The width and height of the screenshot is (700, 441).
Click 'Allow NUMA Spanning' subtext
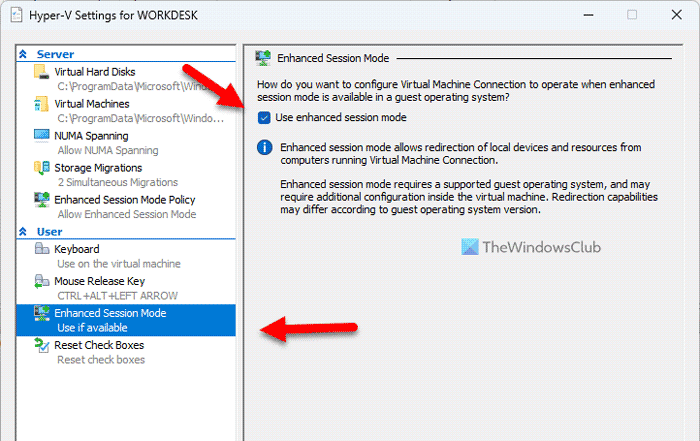coord(108,150)
